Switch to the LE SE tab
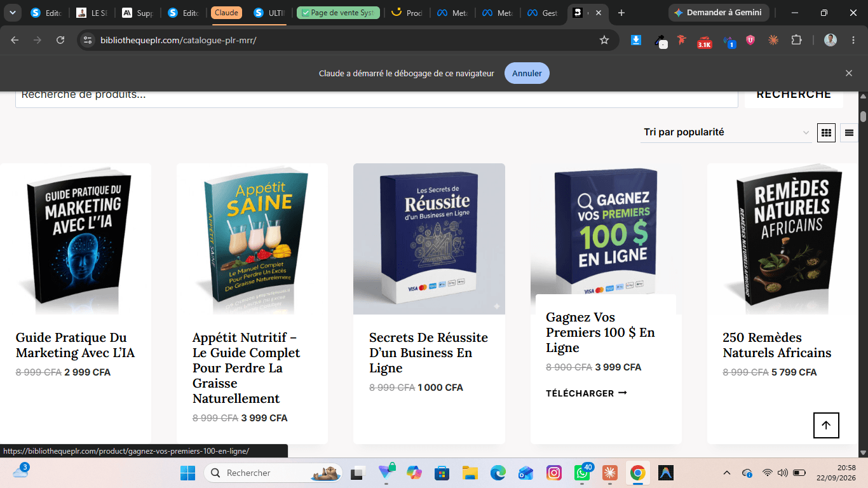 tap(92, 13)
